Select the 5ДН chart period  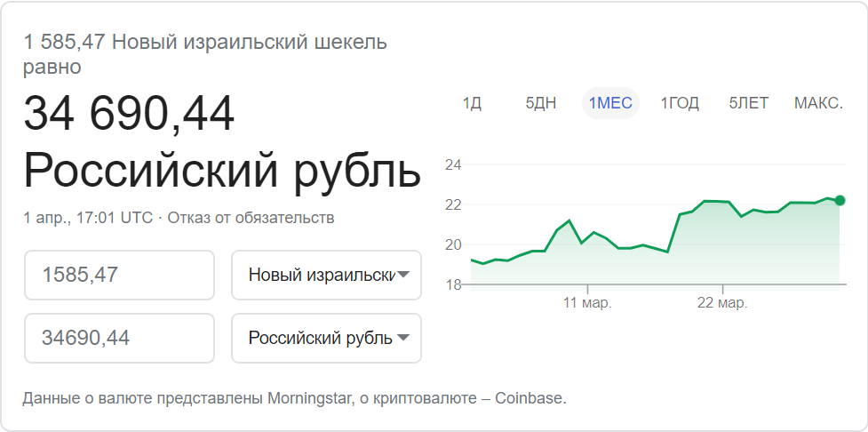(x=541, y=103)
